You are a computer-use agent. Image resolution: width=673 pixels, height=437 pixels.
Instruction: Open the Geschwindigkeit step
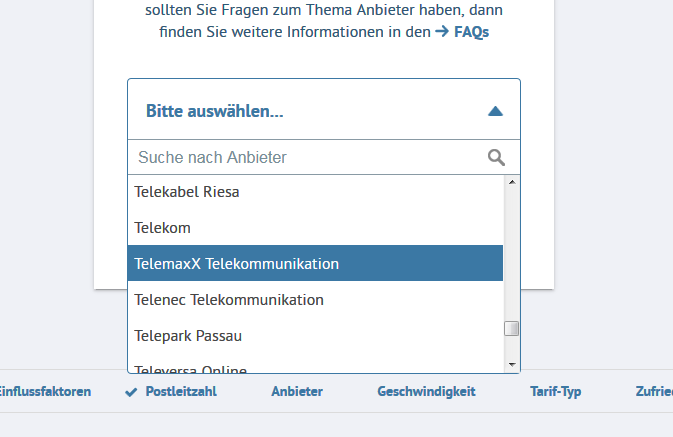pos(426,391)
